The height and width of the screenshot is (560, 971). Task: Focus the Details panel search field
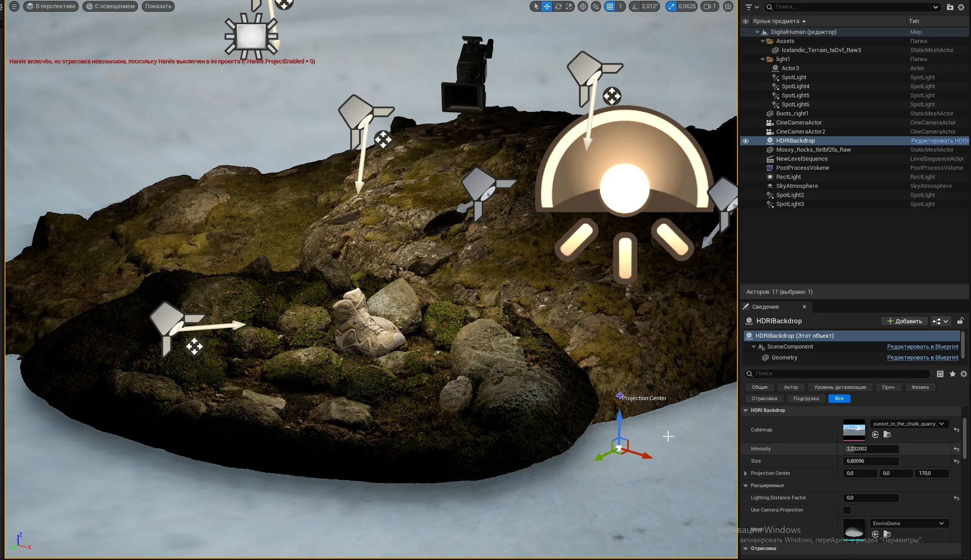(838, 374)
